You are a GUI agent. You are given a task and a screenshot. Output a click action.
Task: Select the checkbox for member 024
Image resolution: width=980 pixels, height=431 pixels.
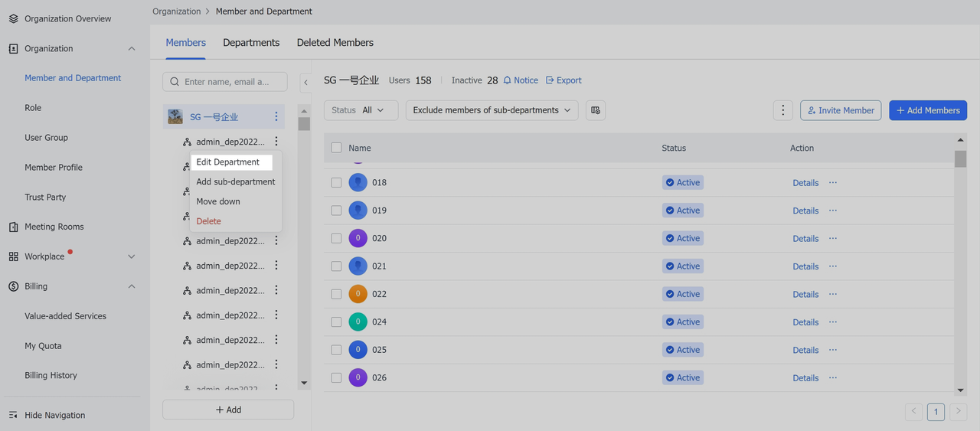click(336, 322)
